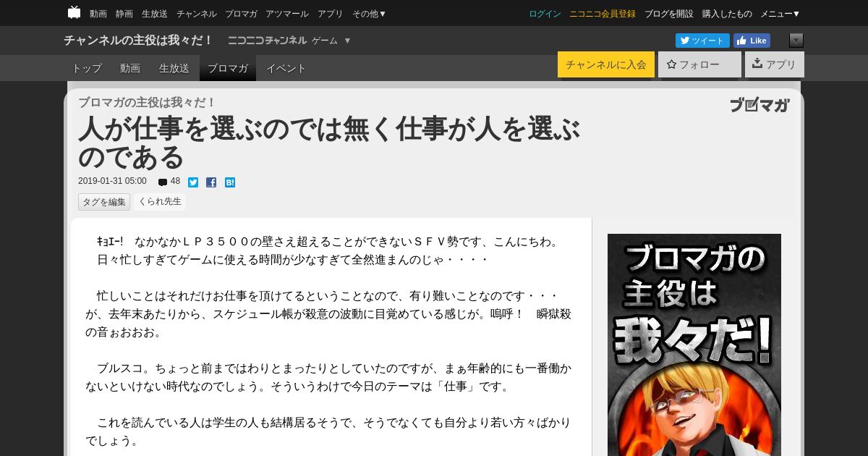This screenshot has height=456, width=868.
Task: Expand the その他▼ dropdown menu
Action: click(x=370, y=14)
